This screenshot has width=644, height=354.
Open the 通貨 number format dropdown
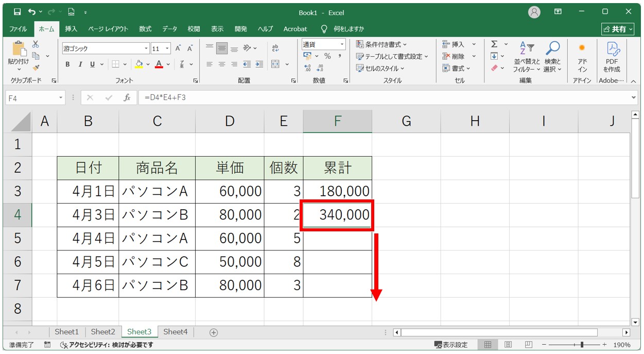[341, 44]
